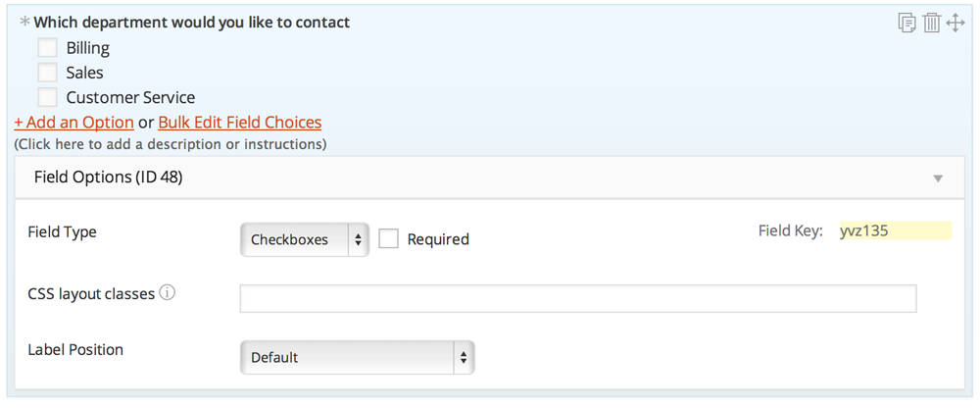Open the Label Position dropdown
The width and height of the screenshot is (980, 408).
tap(357, 357)
